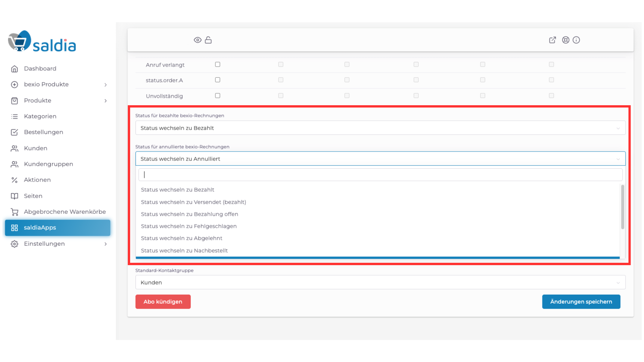This screenshot has height=362, width=644.
Task: Expand bexio Produkte submenu chevron
Action: (105, 85)
